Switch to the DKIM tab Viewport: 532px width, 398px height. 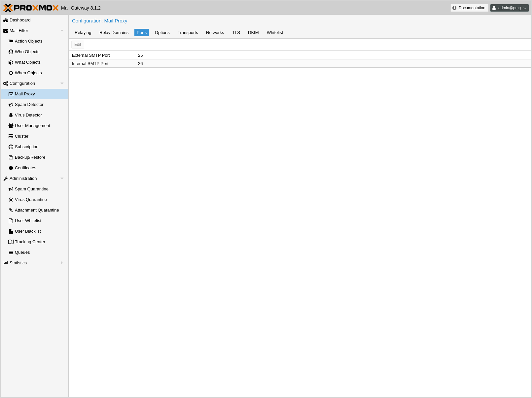tap(253, 33)
